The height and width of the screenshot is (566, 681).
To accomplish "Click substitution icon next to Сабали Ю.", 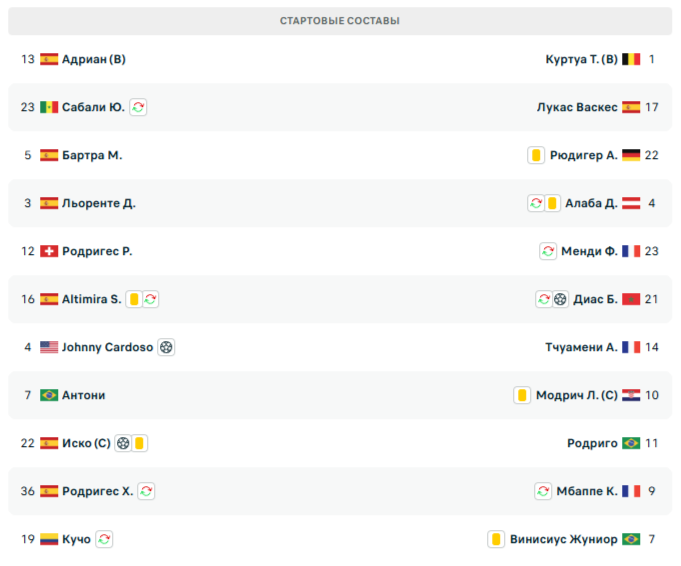I will 138,107.
